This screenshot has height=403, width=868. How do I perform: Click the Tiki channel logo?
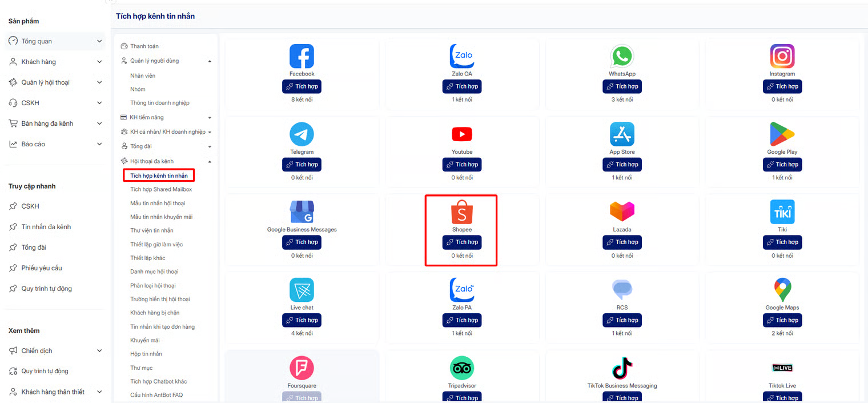tap(782, 212)
